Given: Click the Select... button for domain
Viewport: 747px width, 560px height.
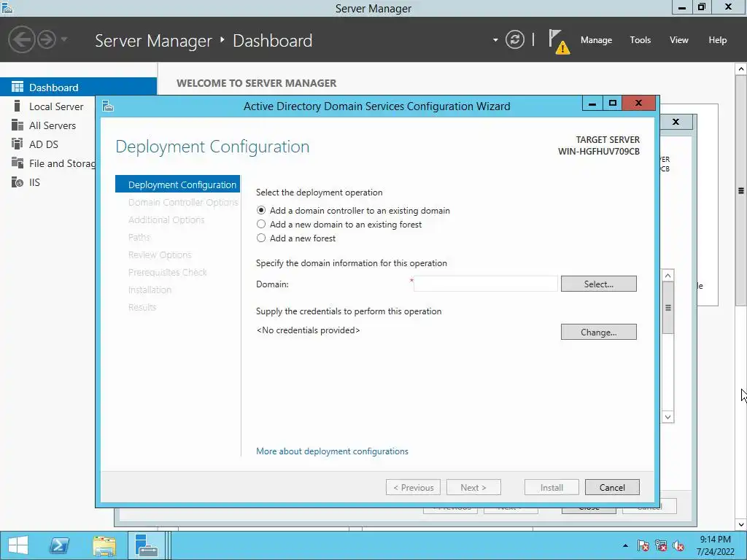Looking at the screenshot, I should click(x=598, y=284).
